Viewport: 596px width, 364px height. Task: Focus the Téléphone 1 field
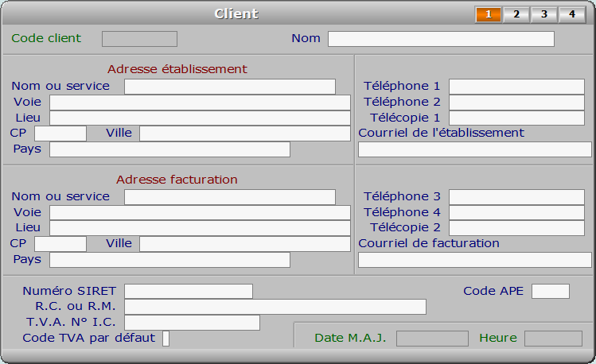click(x=516, y=87)
